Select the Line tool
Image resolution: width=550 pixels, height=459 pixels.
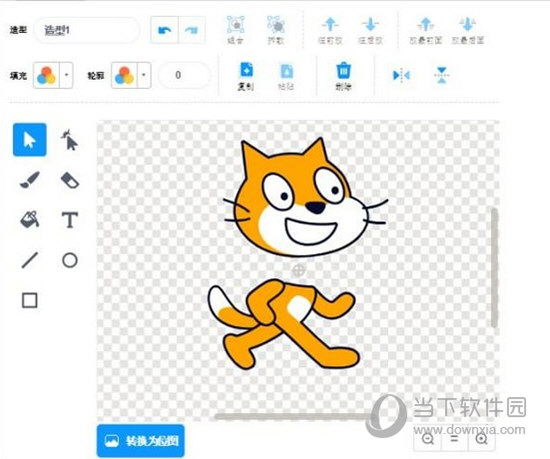[29, 260]
